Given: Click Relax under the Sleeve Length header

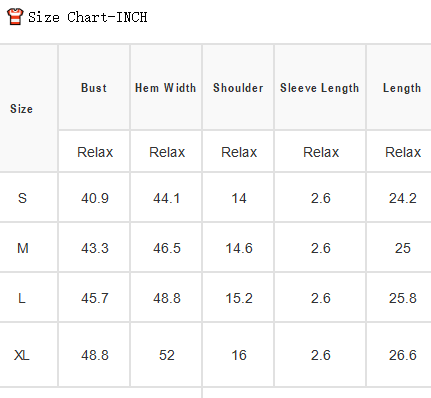Looking at the screenshot, I should (x=321, y=152).
